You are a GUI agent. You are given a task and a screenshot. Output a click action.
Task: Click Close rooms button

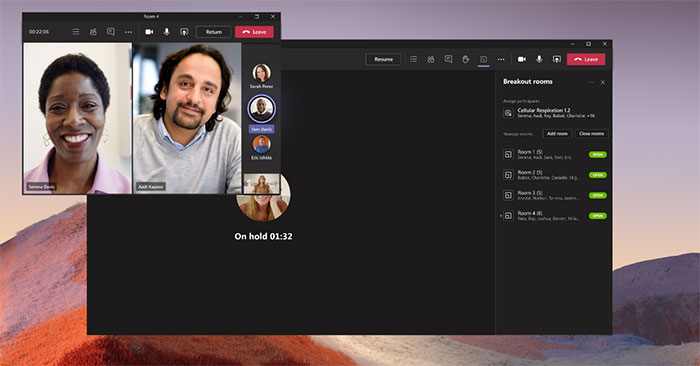tap(591, 133)
